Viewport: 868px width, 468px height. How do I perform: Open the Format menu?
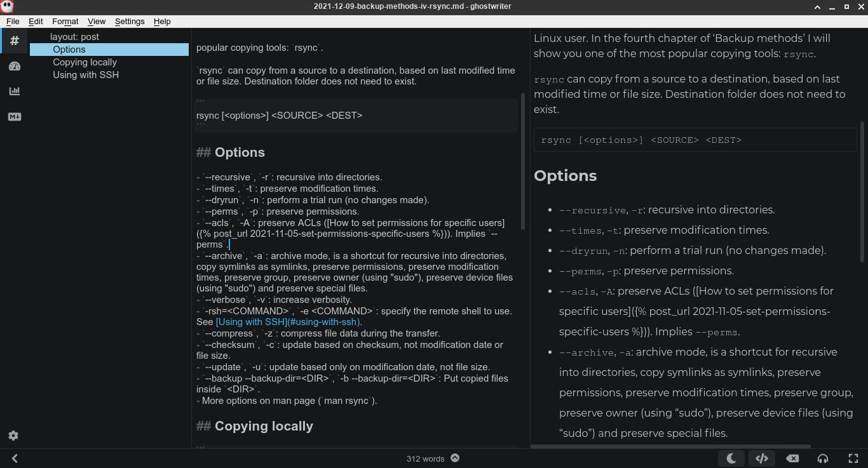[x=65, y=21]
